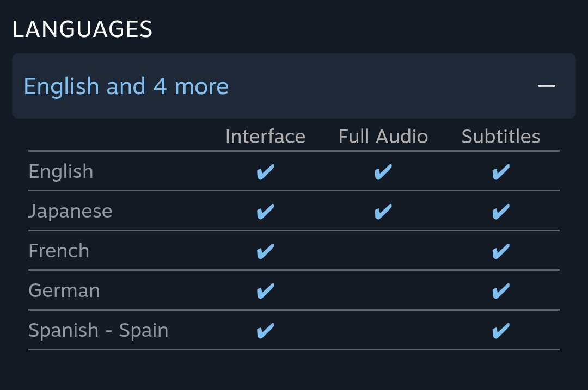Screen dimensions: 588x390
Task: Select the Full Audio column header
Action: (383, 137)
